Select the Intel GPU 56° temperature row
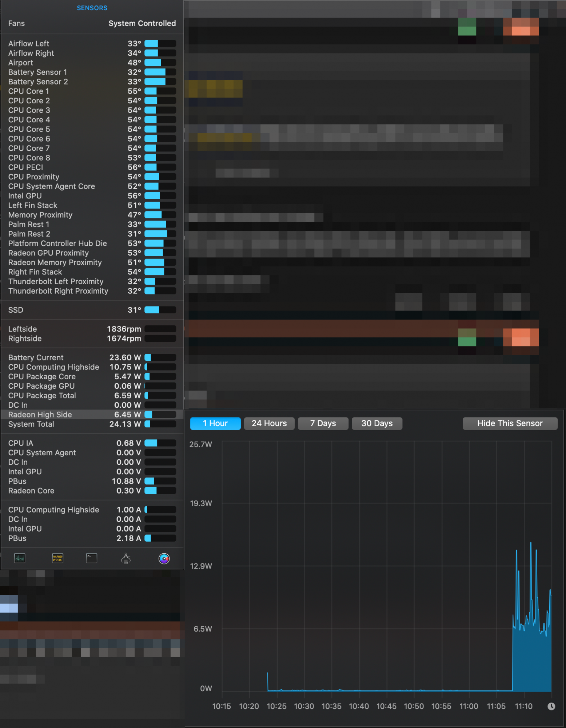 pos(92,195)
